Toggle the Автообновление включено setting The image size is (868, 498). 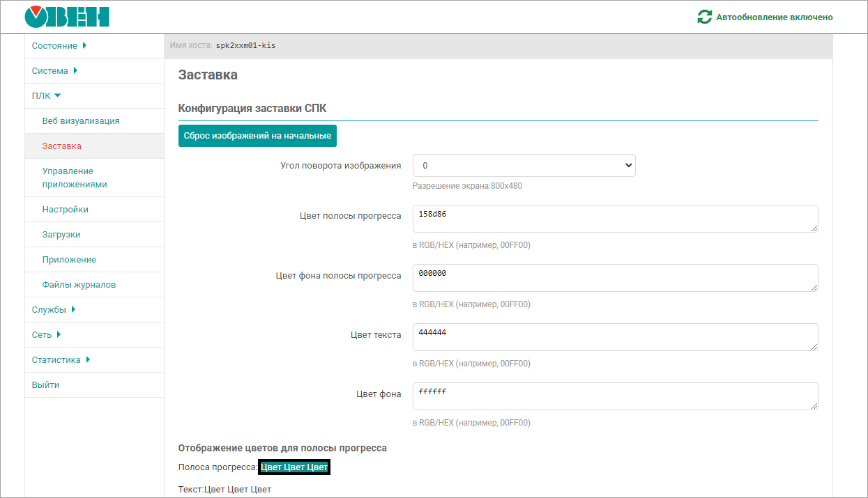[x=774, y=17]
